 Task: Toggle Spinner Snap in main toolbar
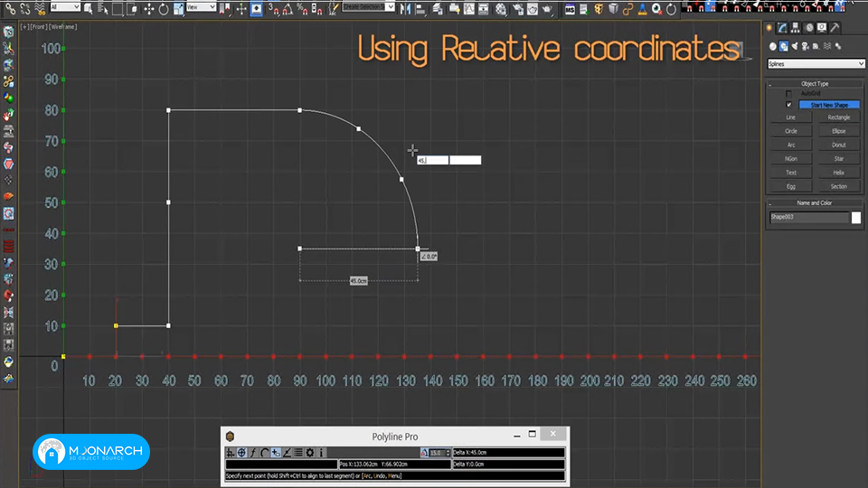[x=317, y=8]
